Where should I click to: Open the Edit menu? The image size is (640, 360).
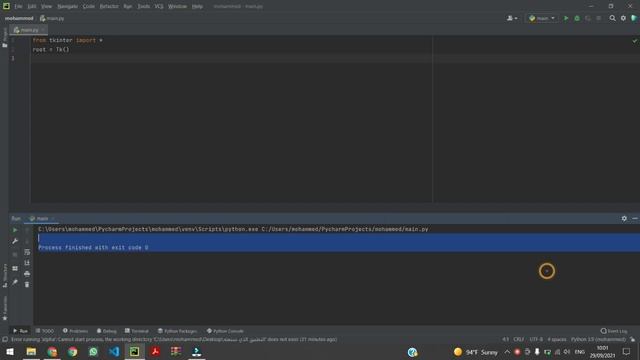pyautogui.click(x=32, y=7)
